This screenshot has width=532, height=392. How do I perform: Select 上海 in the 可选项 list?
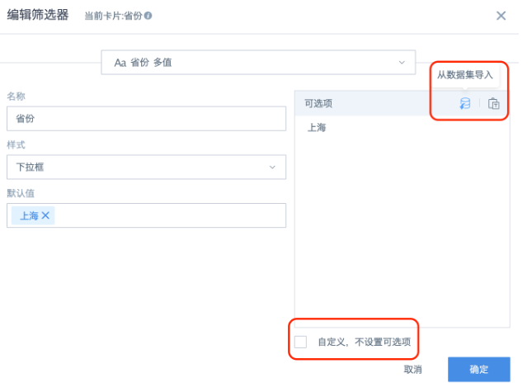click(x=317, y=128)
